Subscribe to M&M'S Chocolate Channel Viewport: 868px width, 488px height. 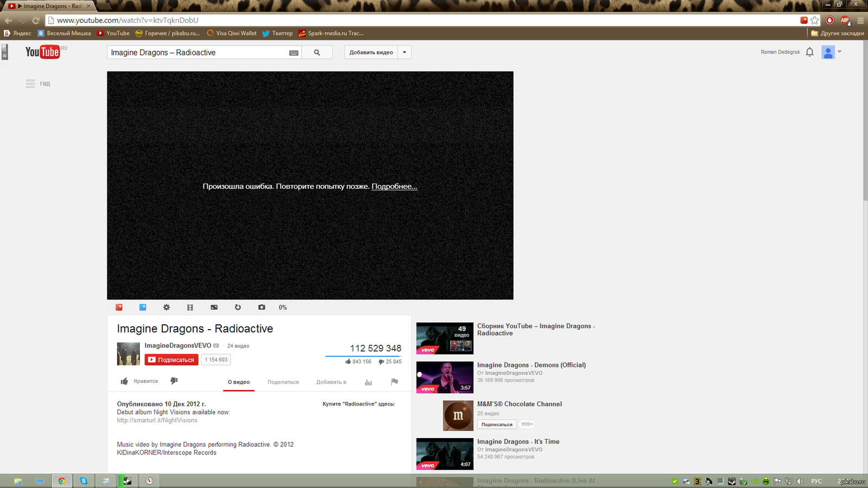point(497,425)
